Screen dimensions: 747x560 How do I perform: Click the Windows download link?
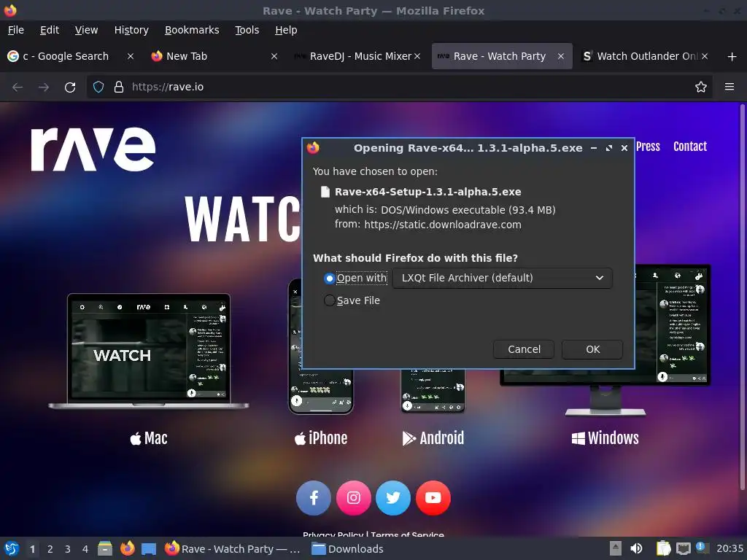[x=605, y=438]
